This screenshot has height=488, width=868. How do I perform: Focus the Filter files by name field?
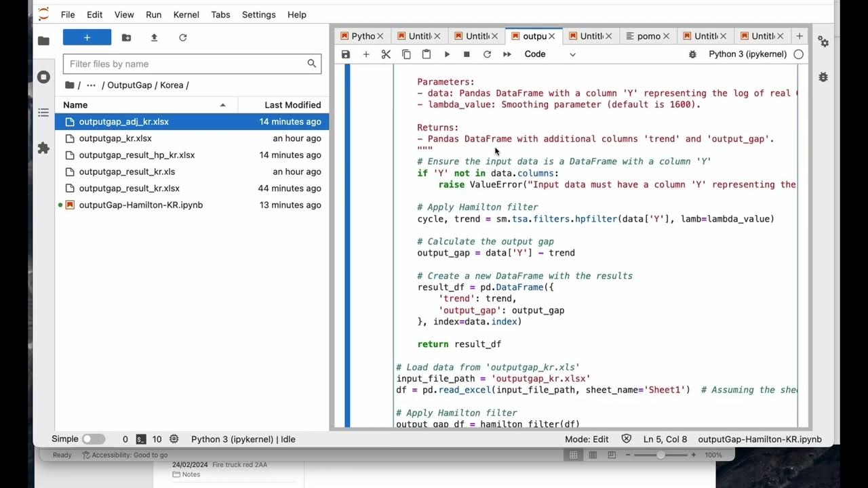tap(192, 64)
